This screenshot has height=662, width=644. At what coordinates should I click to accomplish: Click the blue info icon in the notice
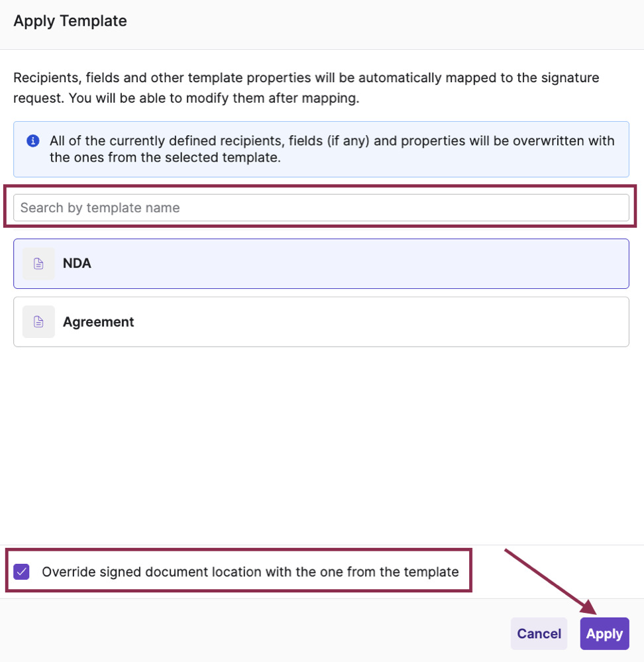32,141
